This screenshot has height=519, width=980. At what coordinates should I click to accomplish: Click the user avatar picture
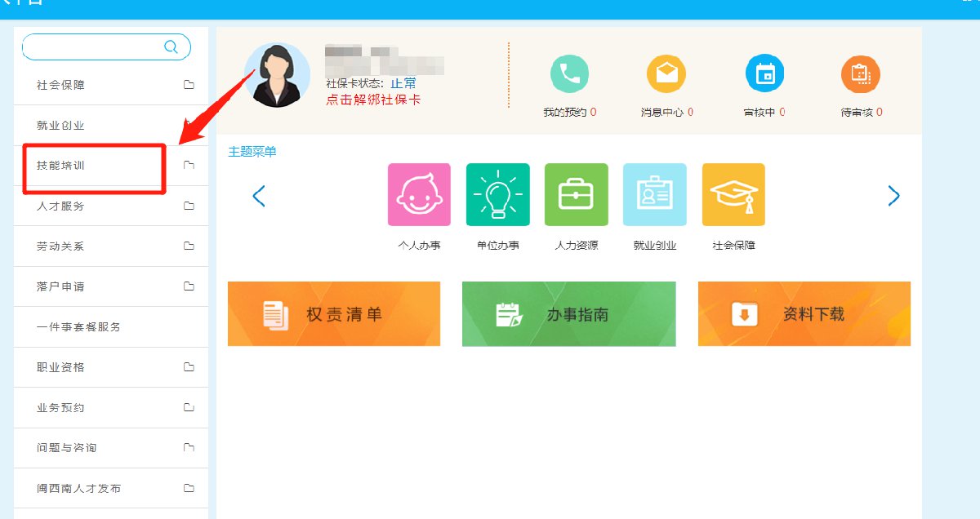click(278, 75)
